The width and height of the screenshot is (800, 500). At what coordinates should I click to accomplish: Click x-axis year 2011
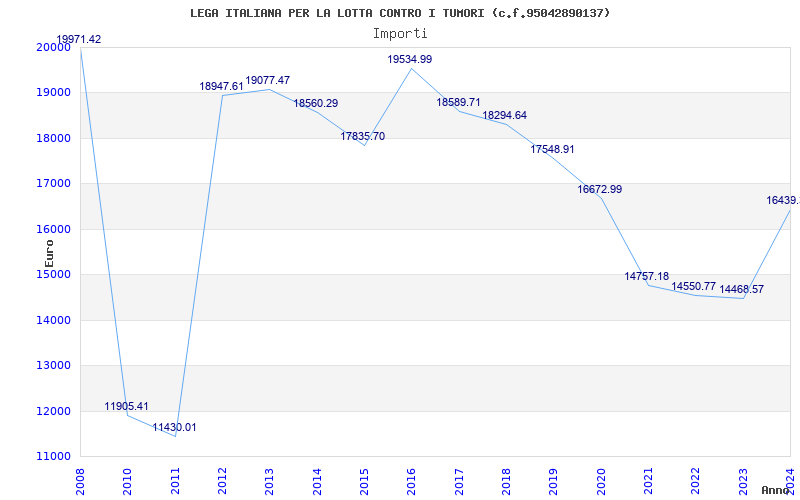click(175, 481)
